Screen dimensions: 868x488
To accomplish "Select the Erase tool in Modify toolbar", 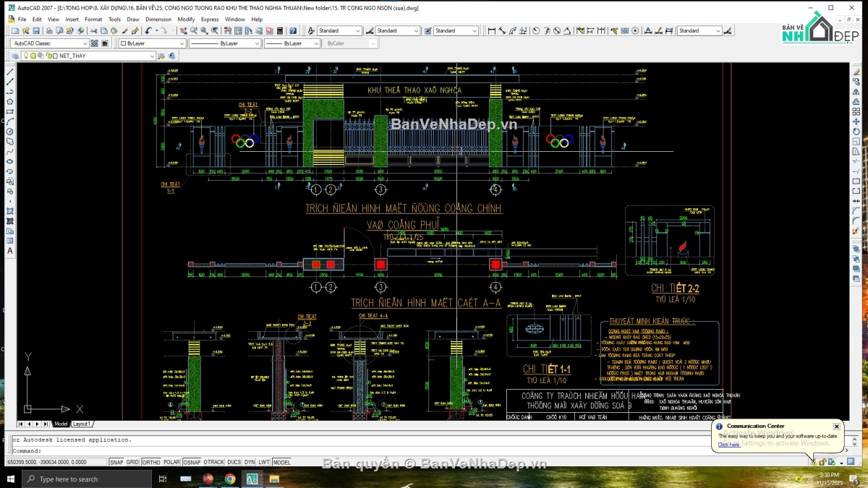I will (856, 72).
